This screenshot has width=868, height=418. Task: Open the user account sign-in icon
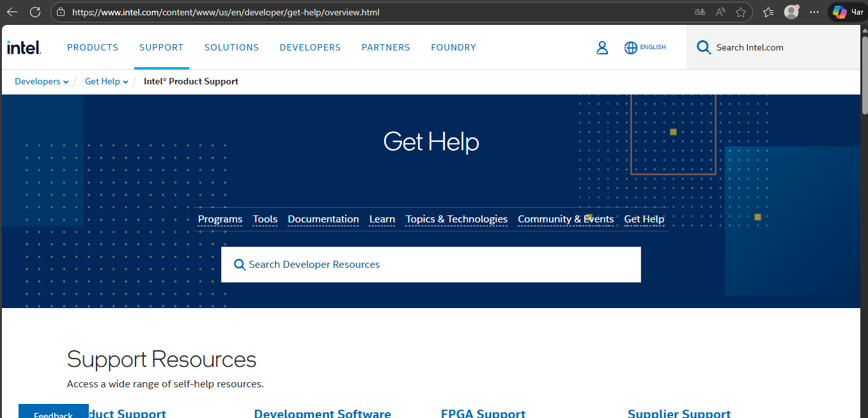[602, 47]
